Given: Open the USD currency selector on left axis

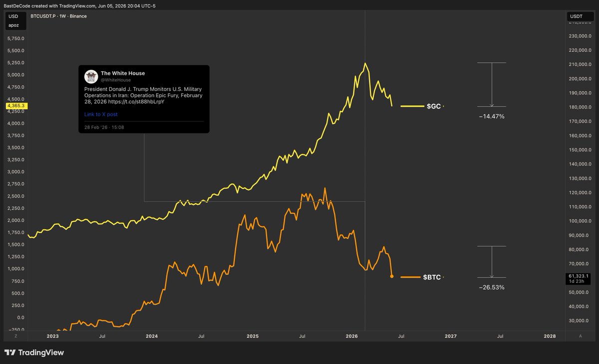Looking at the screenshot, I should pos(13,16).
